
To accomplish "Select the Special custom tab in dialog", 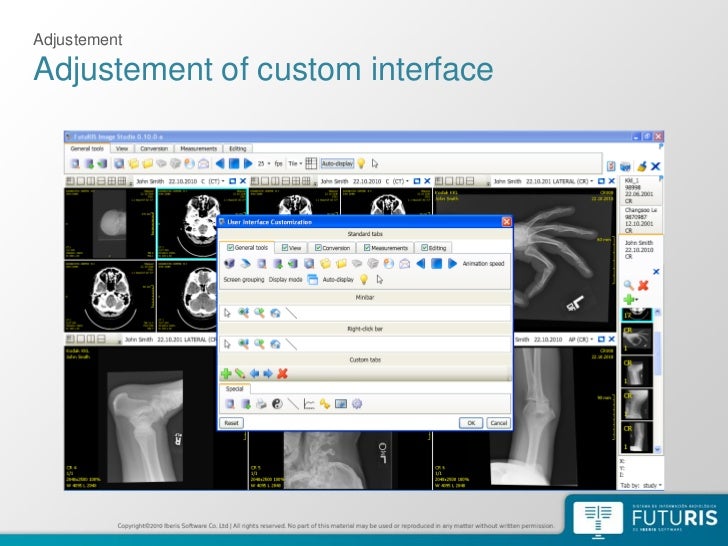I will pyautogui.click(x=234, y=389).
